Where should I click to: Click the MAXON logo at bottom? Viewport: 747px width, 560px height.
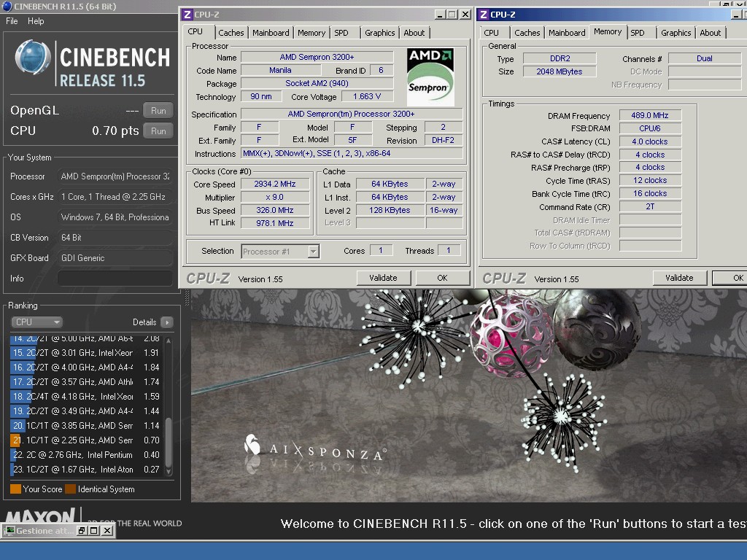pos(41,517)
